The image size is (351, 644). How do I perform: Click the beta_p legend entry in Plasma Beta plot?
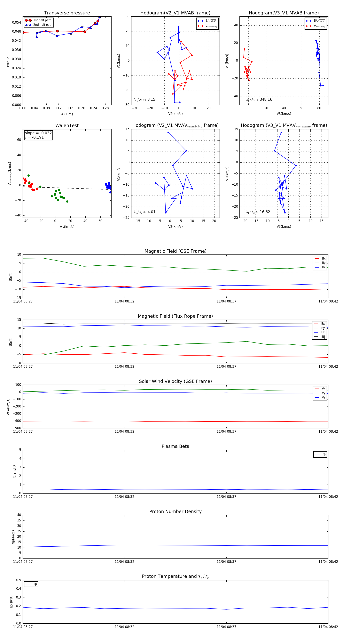[x=321, y=454]
